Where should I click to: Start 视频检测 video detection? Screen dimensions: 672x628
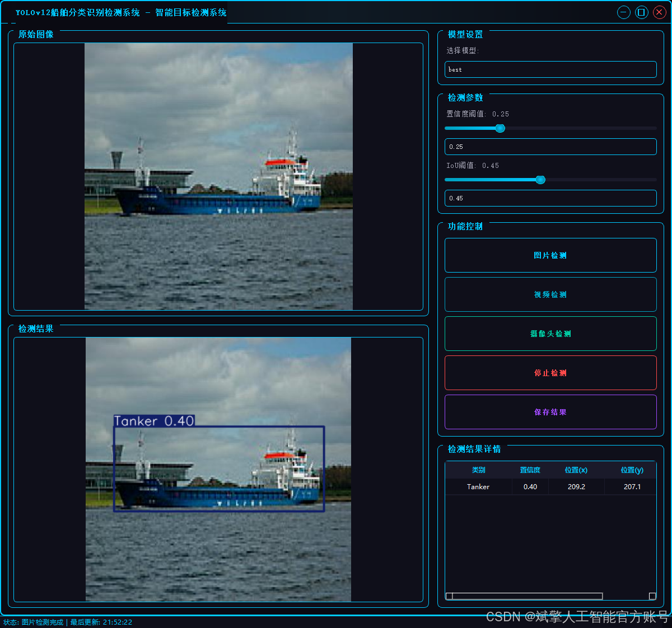[x=550, y=294]
